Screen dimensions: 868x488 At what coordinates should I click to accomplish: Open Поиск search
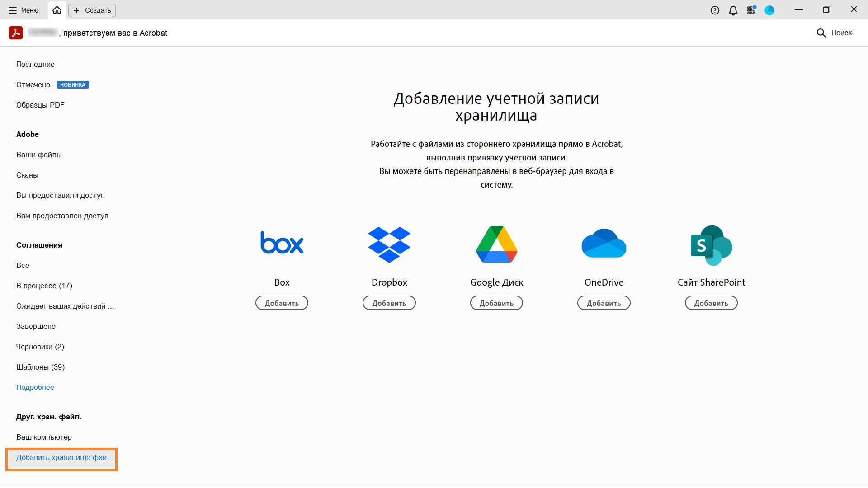(835, 33)
